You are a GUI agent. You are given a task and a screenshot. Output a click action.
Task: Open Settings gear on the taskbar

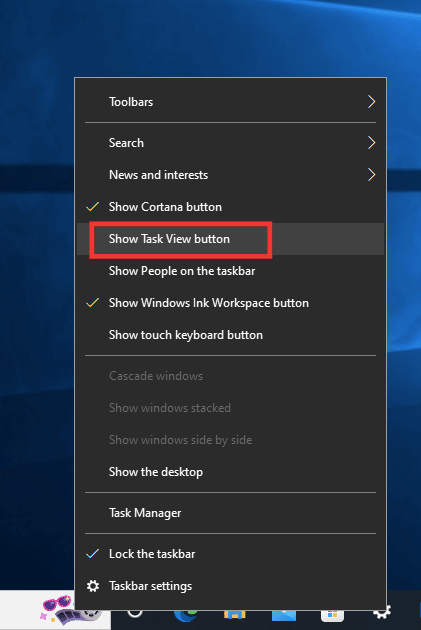coord(382,613)
